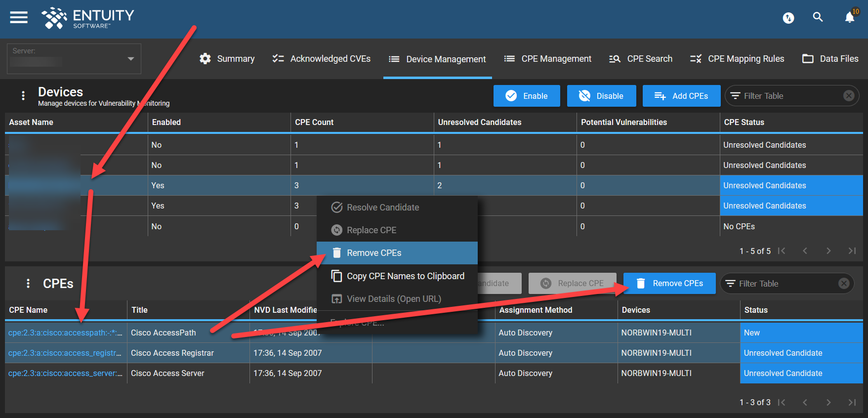
Task: Choose Replace CPE in context menu
Action: click(x=397, y=230)
